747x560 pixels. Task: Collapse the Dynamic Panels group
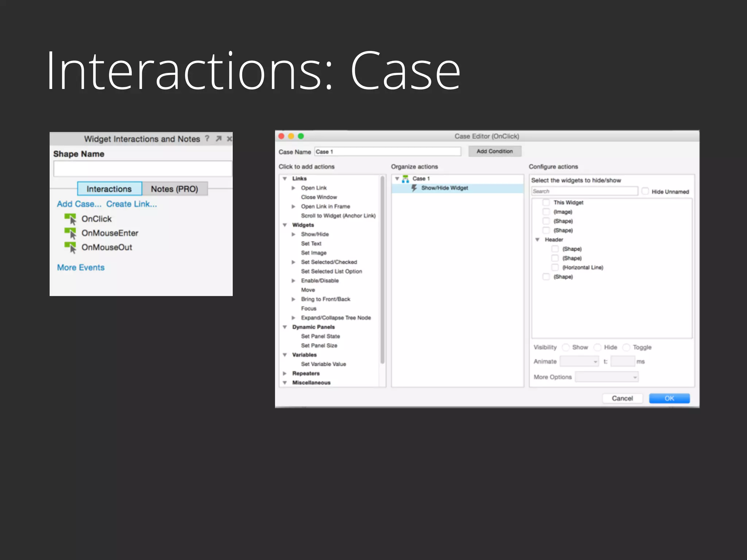(x=285, y=327)
